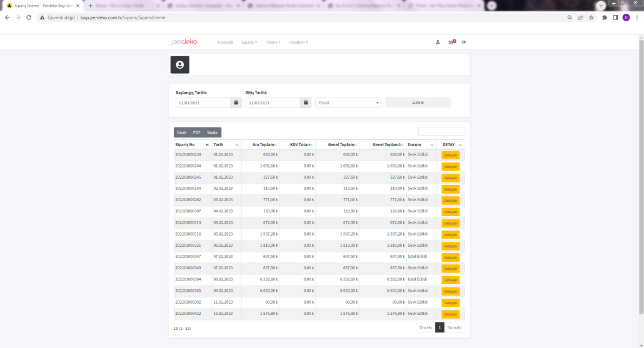This screenshot has width=644, height=348.
Task: Go to Anasayfa in the navigation bar
Action: (224, 42)
